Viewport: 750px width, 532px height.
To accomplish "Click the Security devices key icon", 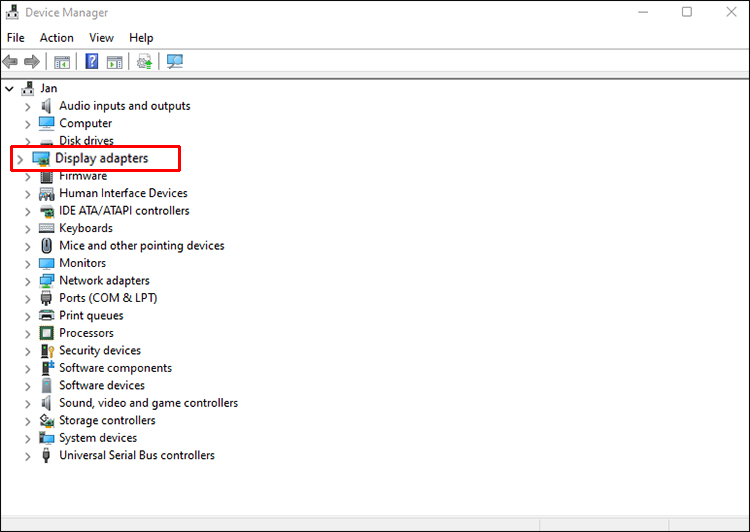I will click(47, 351).
